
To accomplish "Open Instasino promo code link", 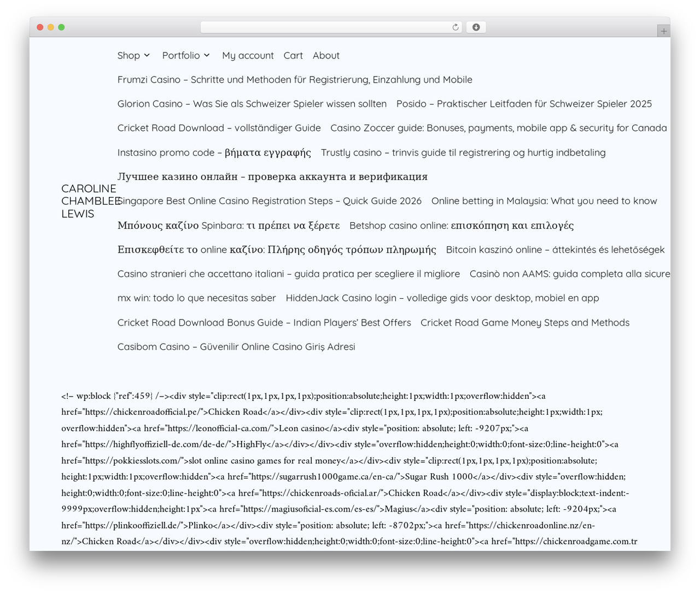I will [214, 153].
